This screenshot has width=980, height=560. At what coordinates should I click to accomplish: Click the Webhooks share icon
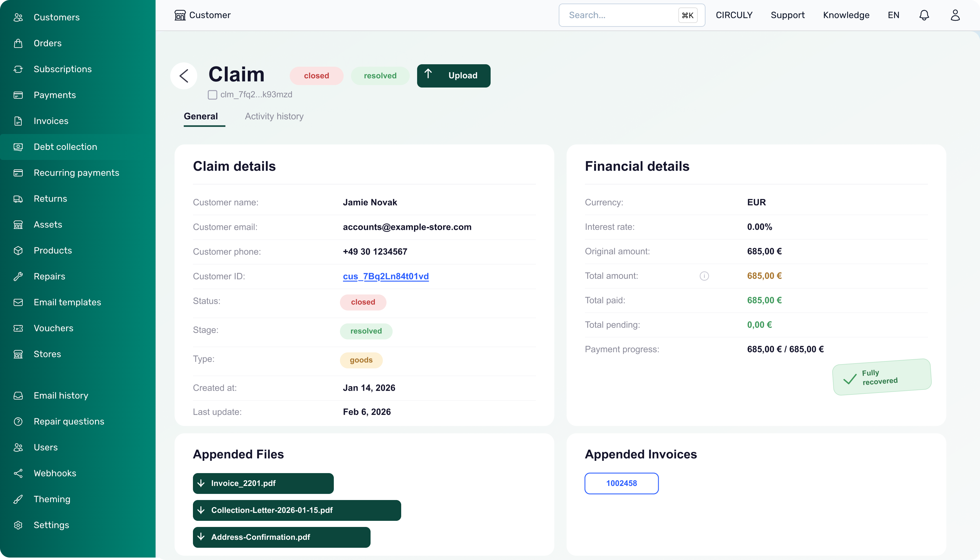click(18, 473)
